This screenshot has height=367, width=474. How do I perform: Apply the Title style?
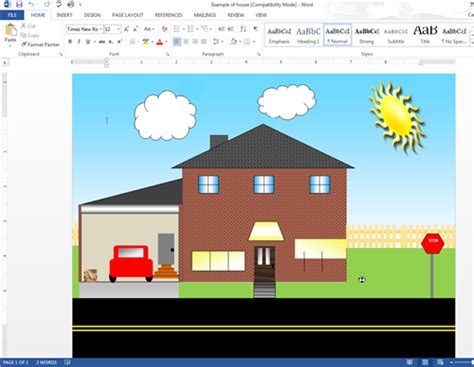pyautogui.click(x=425, y=35)
